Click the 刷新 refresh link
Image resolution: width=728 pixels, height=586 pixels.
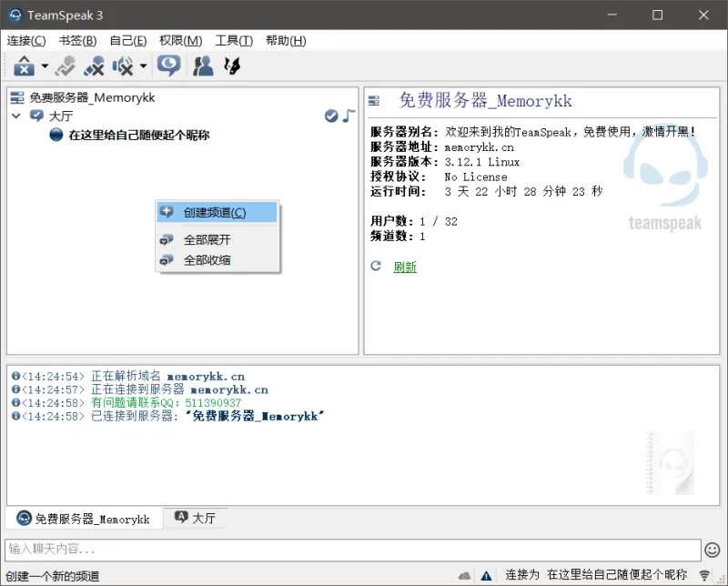point(405,267)
